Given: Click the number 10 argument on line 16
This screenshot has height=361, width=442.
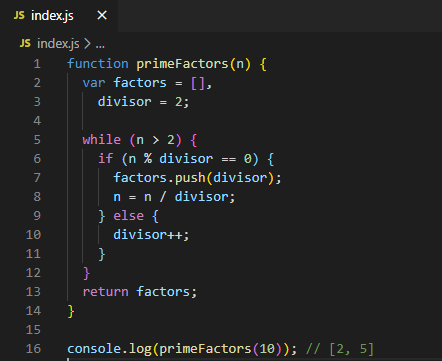Looking at the screenshot, I should click(267, 349).
